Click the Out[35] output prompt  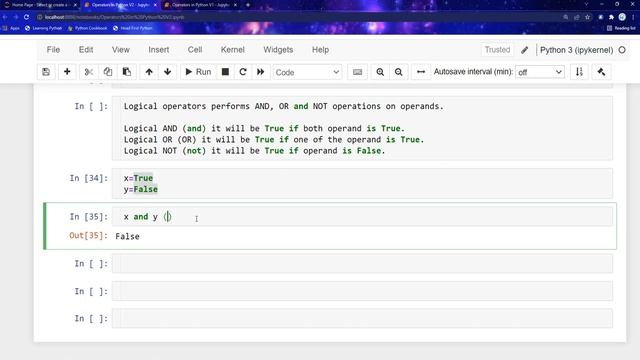click(x=88, y=236)
